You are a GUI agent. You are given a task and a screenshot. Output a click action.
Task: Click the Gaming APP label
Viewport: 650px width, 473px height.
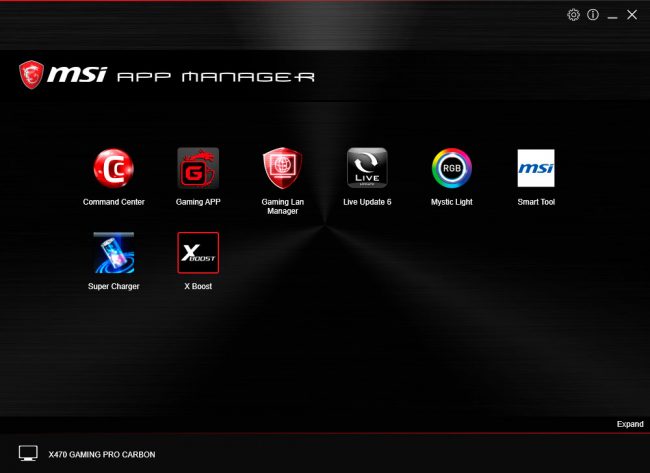[198, 202]
